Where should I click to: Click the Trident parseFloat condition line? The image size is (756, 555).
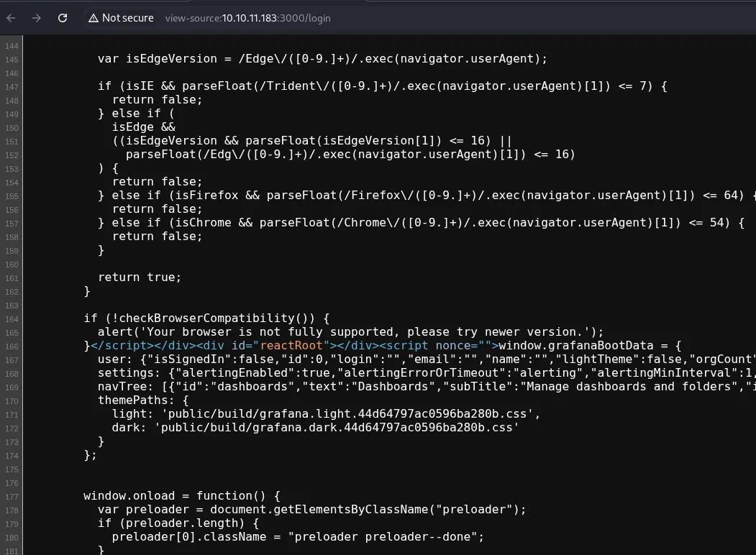[383, 86]
